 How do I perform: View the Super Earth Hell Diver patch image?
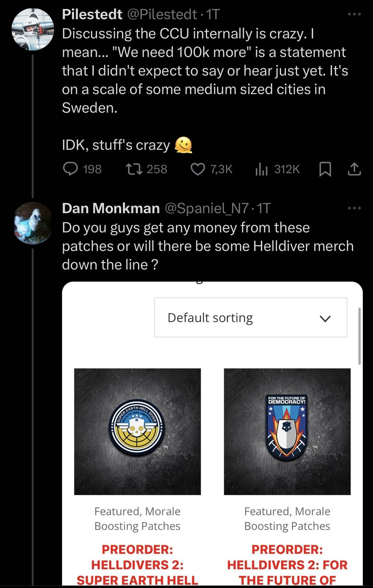(137, 431)
